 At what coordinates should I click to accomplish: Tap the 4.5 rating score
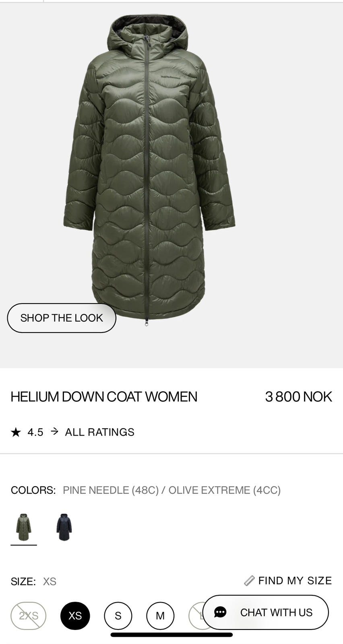[35, 432]
